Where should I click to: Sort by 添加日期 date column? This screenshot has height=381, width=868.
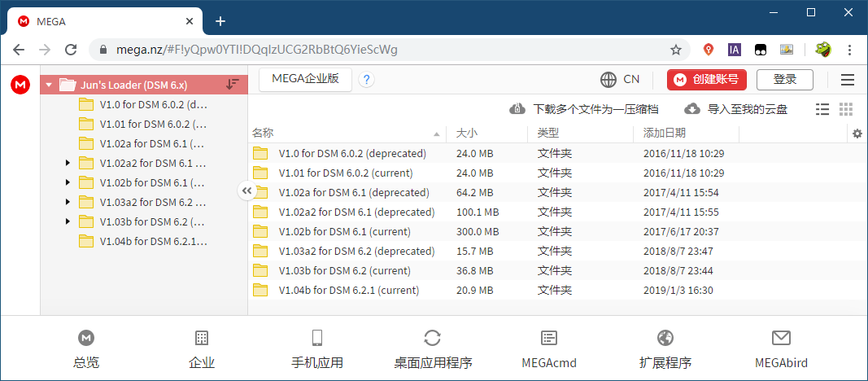(x=687, y=133)
